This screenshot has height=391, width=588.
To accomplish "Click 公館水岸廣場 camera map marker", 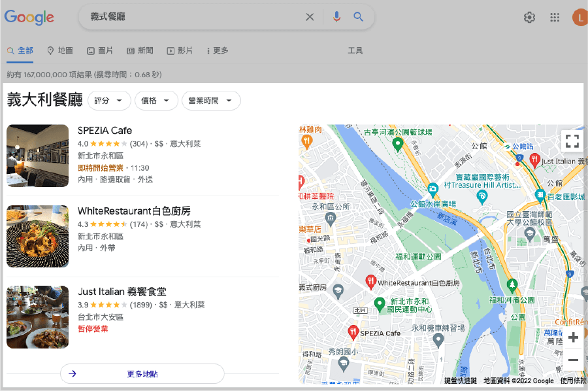I will pyautogui.click(x=433, y=190).
